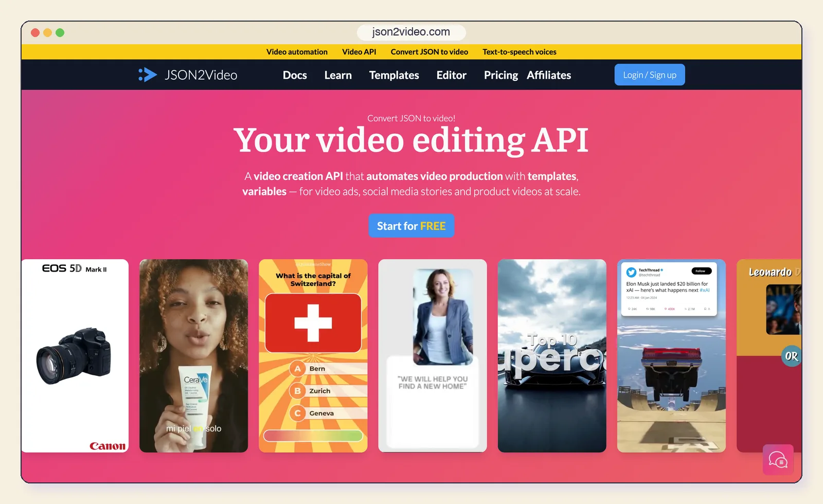Follow the Video API top link
Screen dimensions: 823x504
[359, 52]
